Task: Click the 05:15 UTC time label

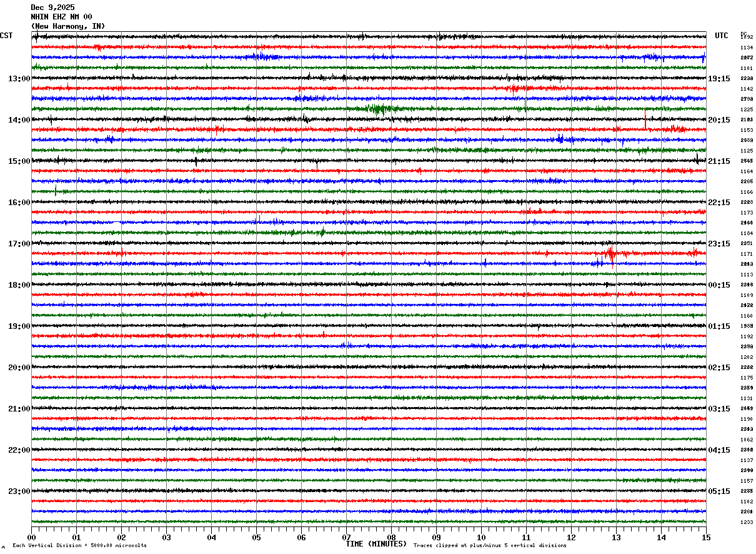Action: [719, 491]
